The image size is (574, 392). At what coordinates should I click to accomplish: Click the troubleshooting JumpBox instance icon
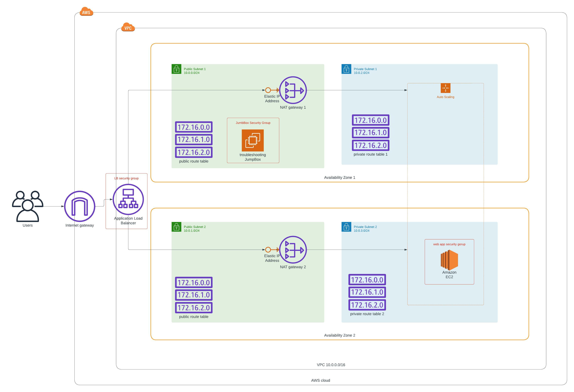click(x=252, y=140)
